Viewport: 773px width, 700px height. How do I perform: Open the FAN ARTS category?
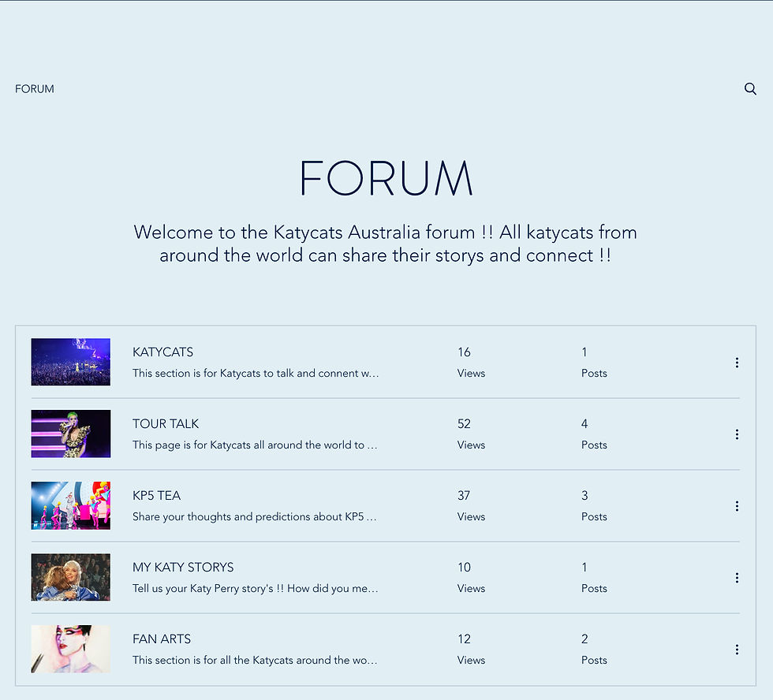point(162,639)
